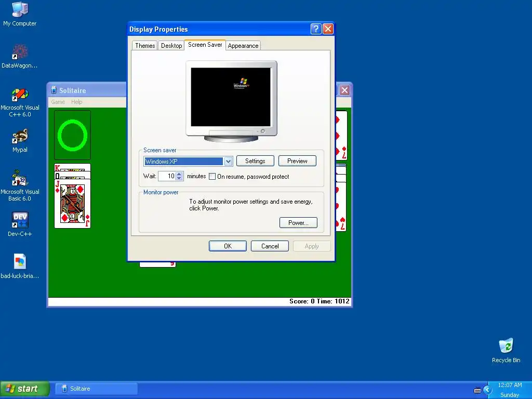This screenshot has width=532, height=399.
Task: Click the screen saver monitor preview image
Action: 231,101
